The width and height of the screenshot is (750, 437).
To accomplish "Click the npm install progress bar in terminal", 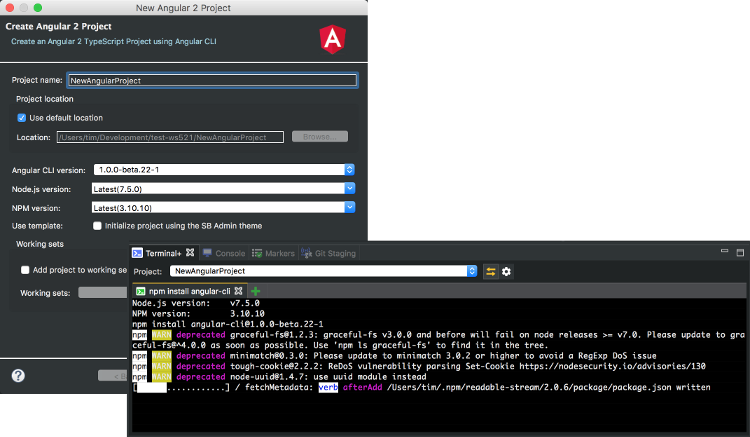I will point(181,387).
